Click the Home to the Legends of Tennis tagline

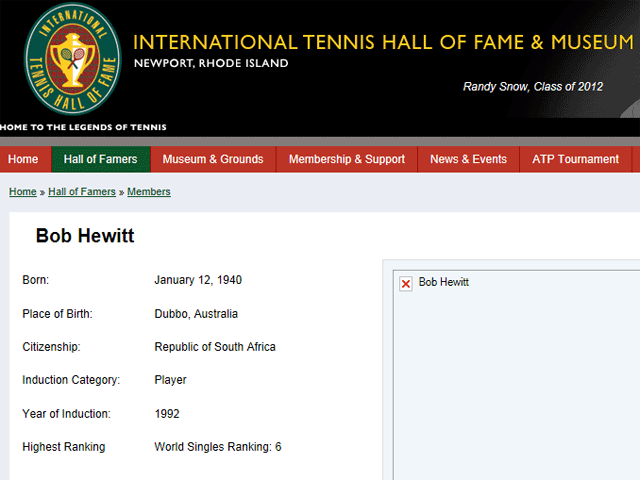83,127
